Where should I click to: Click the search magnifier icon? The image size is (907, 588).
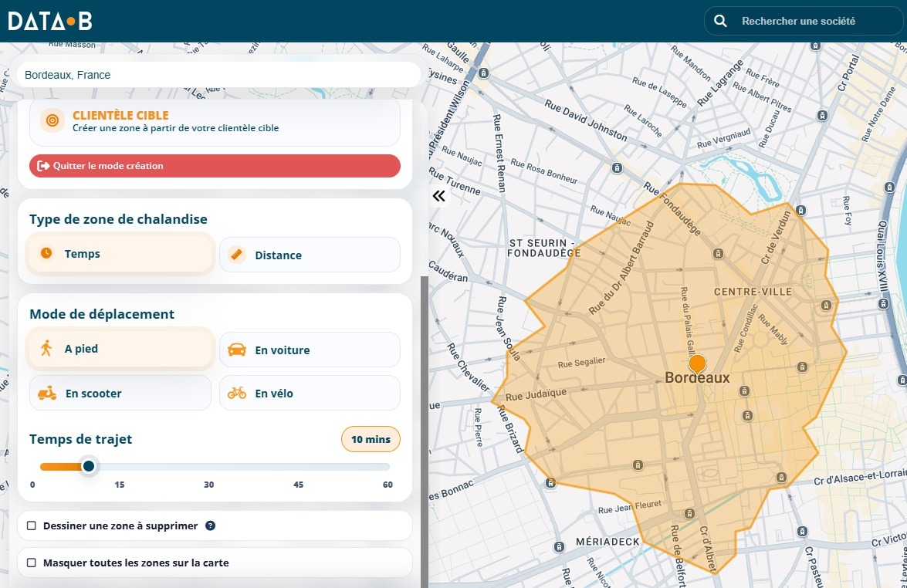(x=720, y=21)
